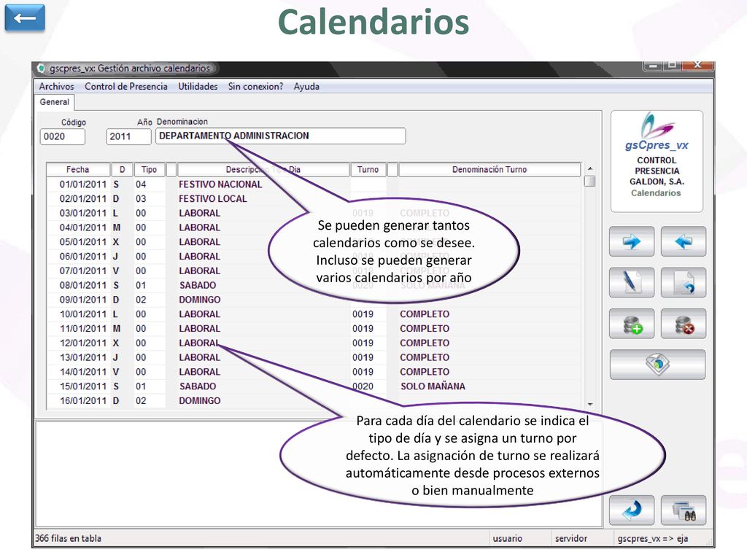
Task: Add record with database plus icon
Action: click(x=631, y=324)
